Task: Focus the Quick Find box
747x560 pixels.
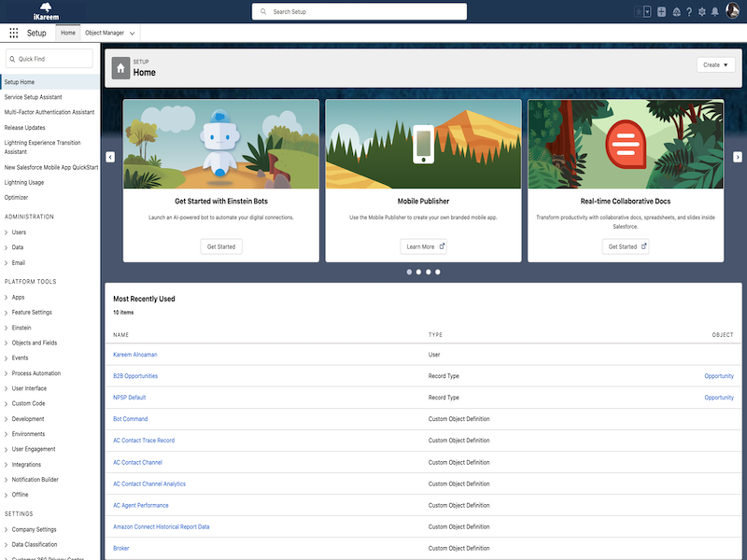Action: click(x=49, y=59)
